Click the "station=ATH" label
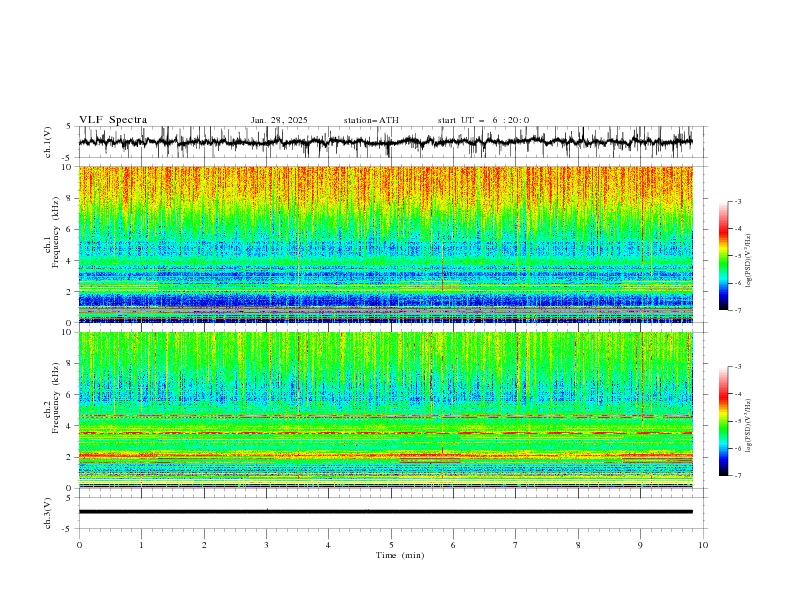Viewport: 792px width, 612px height. tap(371, 120)
